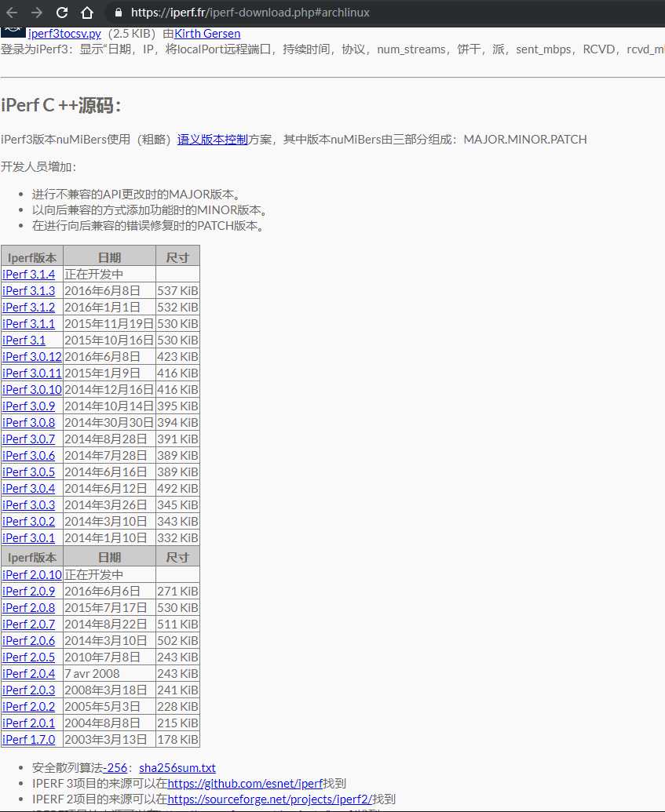
Task: Download iPerf 3.0.9 source
Action: pos(28,406)
